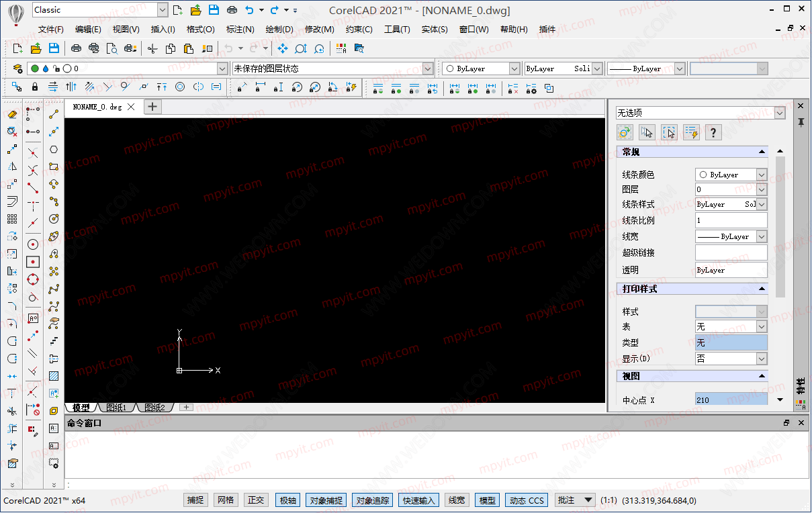
Task: Click the Cut scissors icon in toolbar
Action: point(152,48)
